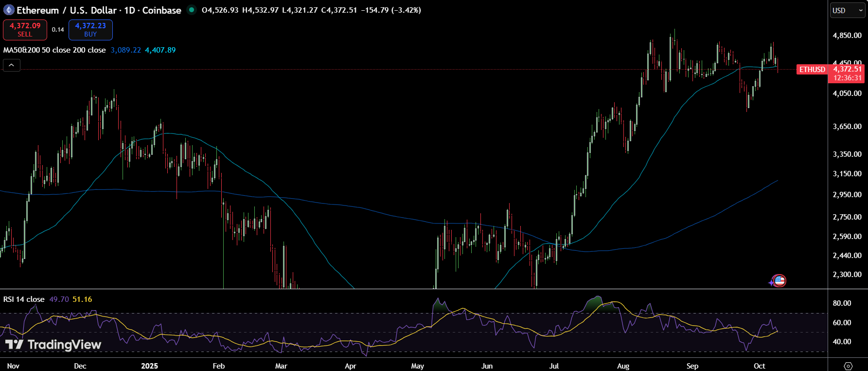Open the US flag economic event marker
Viewport: 868px width, 371px height.
pos(779,280)
